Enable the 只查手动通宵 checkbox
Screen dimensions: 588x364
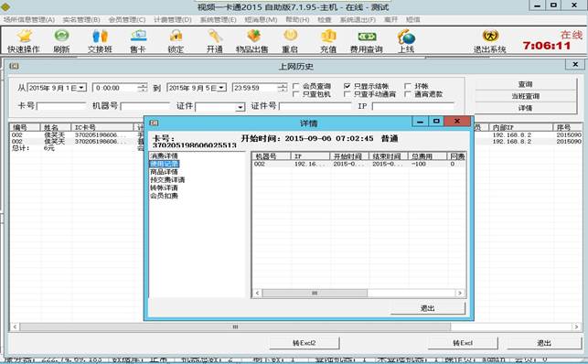point(347,94)
